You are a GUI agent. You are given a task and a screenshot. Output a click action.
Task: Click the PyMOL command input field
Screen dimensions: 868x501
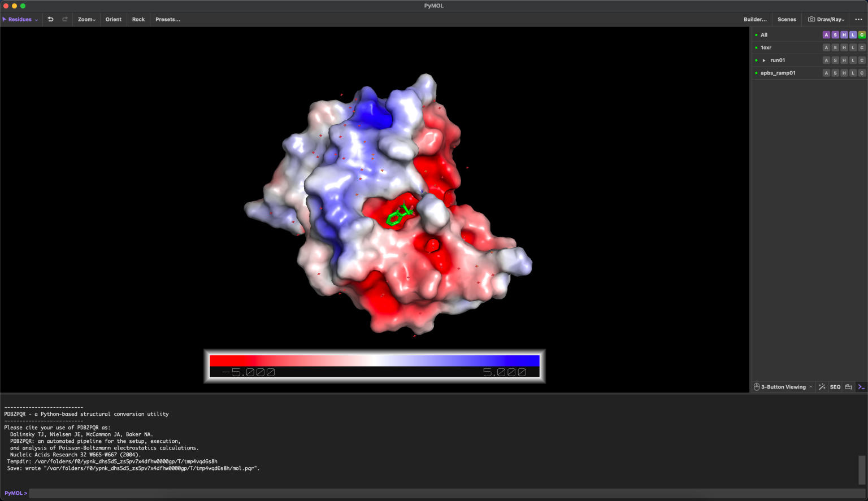point(446,493)
